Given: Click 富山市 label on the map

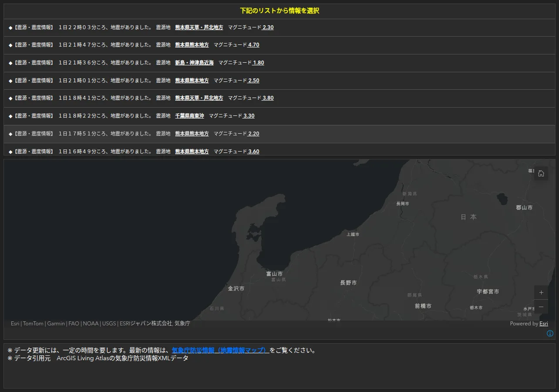Looking at the screenshot, I should click(274, 274).
